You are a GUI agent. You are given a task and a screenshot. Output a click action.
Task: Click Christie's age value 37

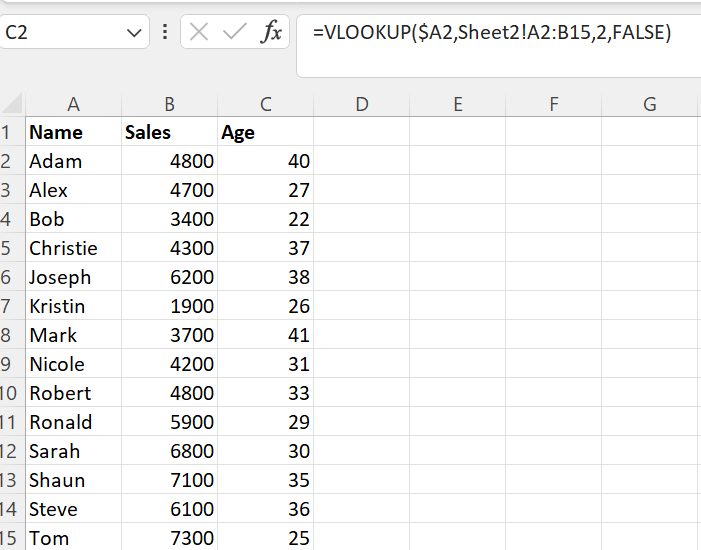point(266,247)
